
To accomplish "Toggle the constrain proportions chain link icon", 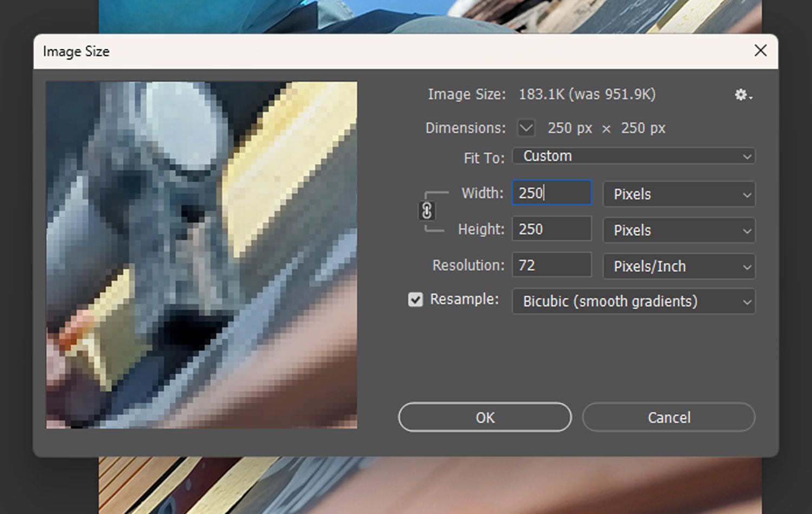I will pyautogui.click(x=427, y=211).
